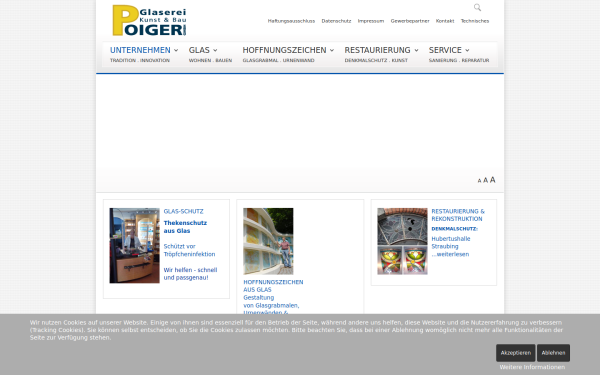600x375 pixels.
Task: Click Schützt vor Tröpfcheninfektion text
Action: point(189,250)
